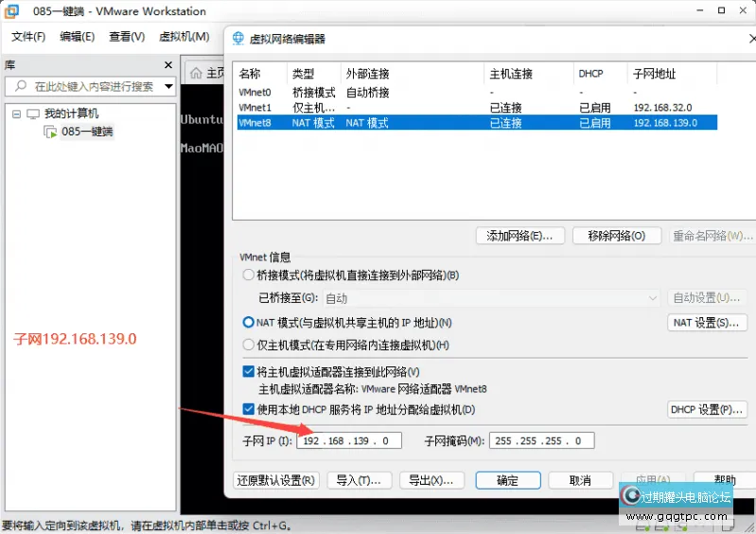Collapse the 我的计算机 tree node
Screen dimensions: 756x534
(x=16, y=115)
